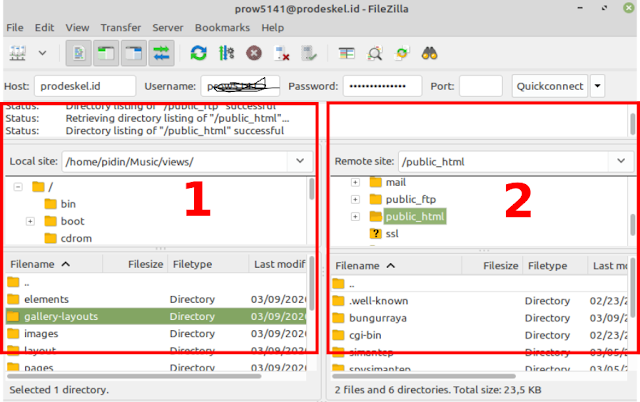Select the images directory in local list

click(156, 333)
